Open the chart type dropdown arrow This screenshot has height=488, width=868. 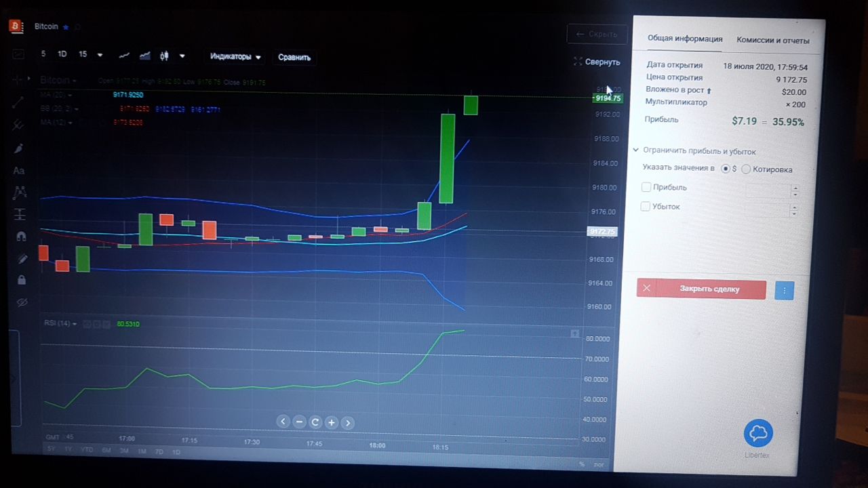(182, 56)
